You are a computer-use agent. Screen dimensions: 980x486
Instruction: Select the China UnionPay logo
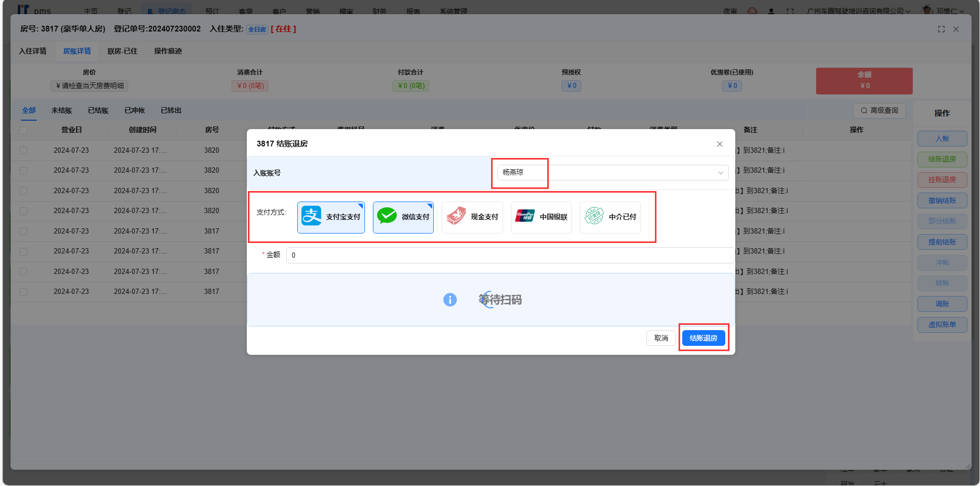525,216
